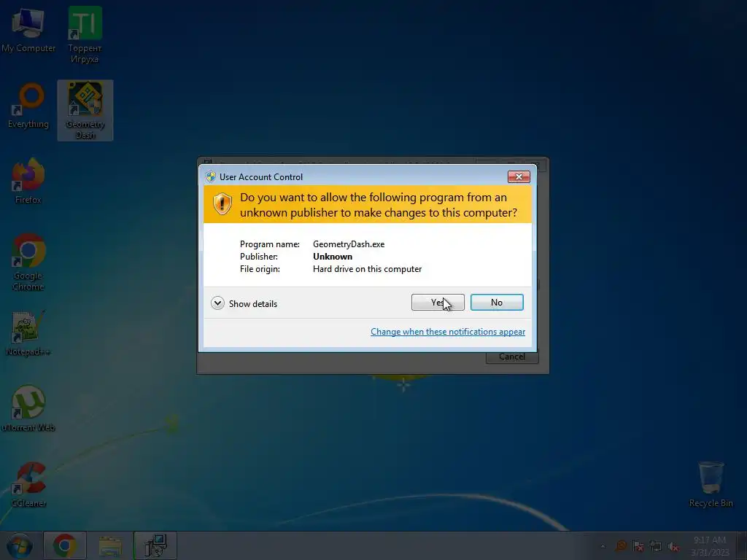Screen dimensions: 747x560
Task: Click No in User Account Control dialog
Action: click(497, 303)
